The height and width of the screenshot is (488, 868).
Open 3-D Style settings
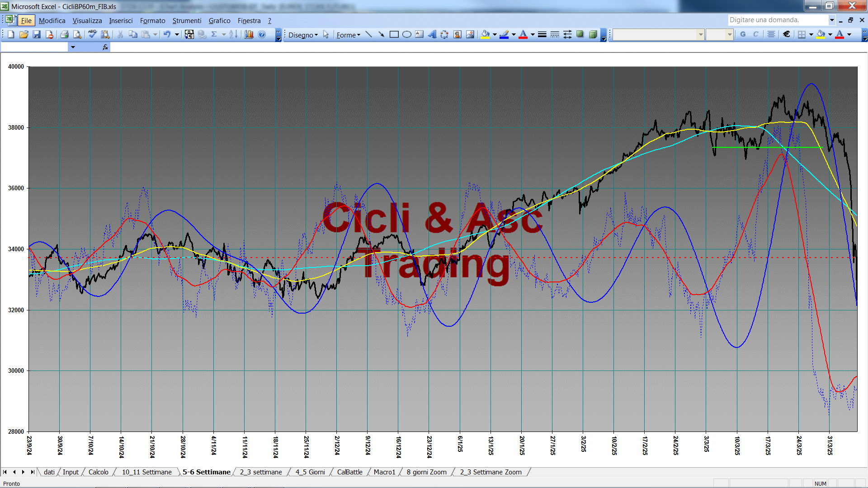coord(593,34)
